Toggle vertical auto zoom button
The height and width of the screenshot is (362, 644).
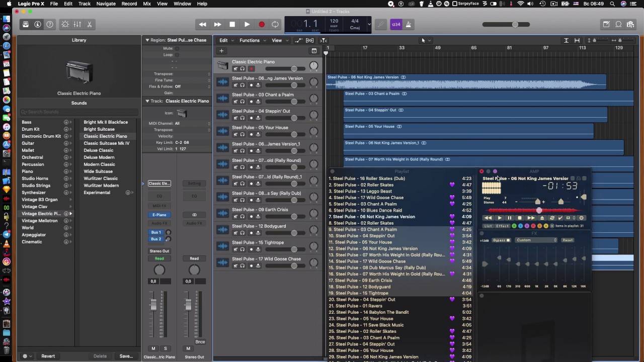pos(566,40)
